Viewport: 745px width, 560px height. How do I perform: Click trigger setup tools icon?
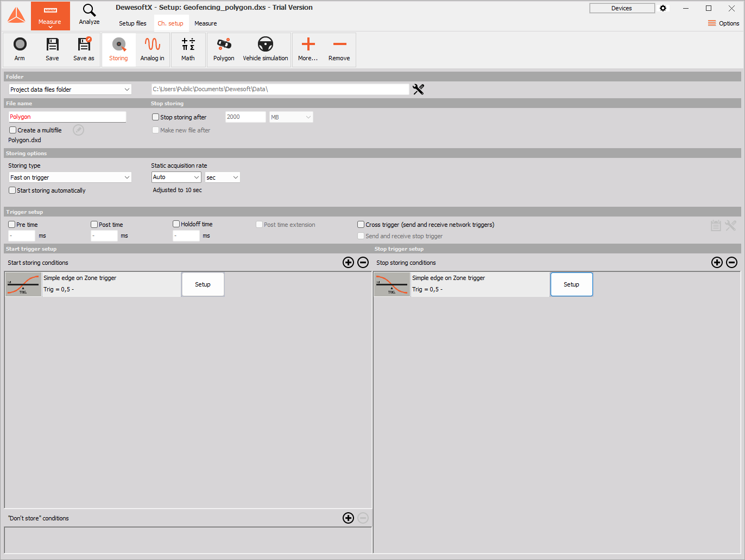(x=731, y=225)
